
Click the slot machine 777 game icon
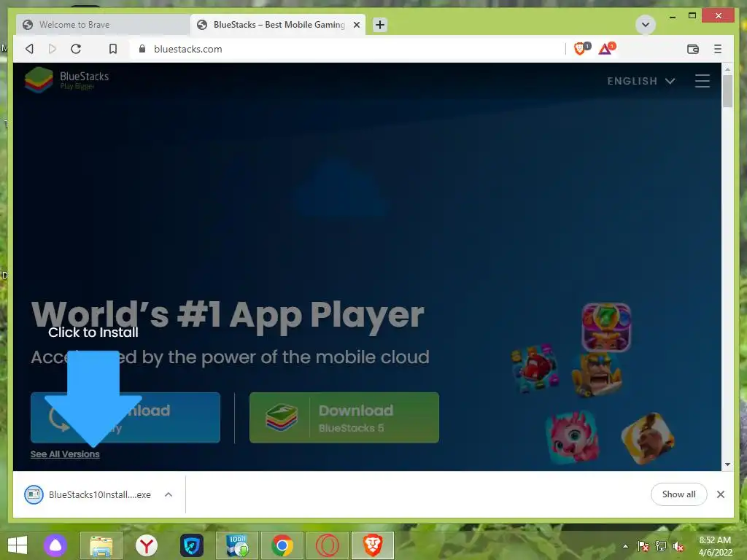[606, 327]
